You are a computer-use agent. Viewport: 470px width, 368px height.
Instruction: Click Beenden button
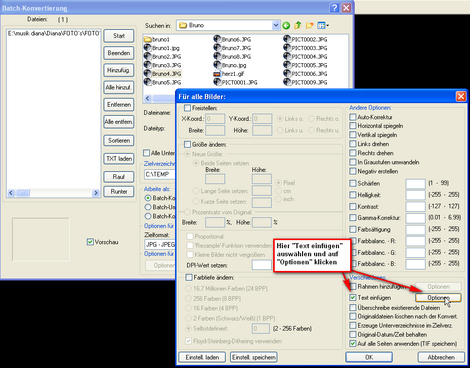coord(119,53)
